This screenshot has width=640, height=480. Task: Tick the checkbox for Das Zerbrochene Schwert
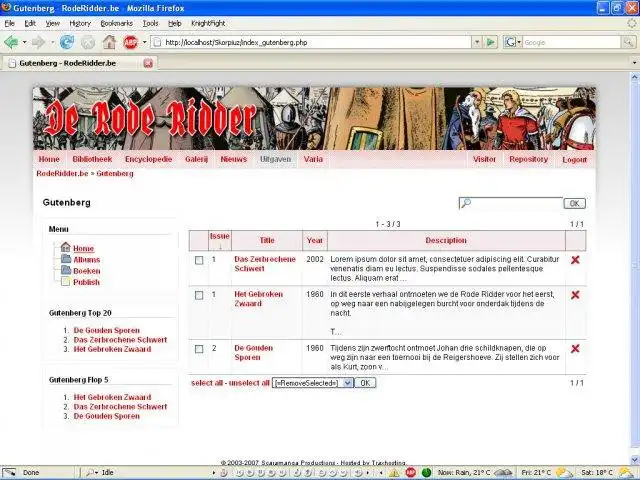(x=199, y=260)
